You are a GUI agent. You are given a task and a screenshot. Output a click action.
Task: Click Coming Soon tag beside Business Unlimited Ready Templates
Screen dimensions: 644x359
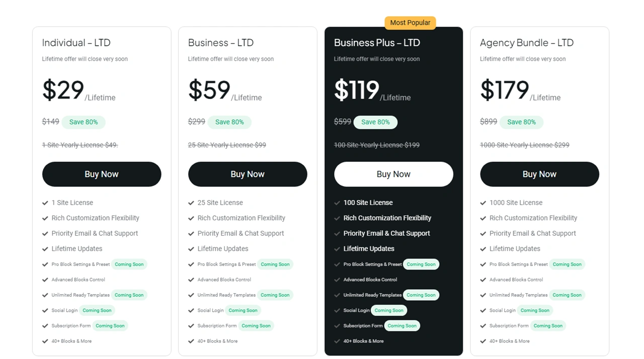[x=275, y=295]
